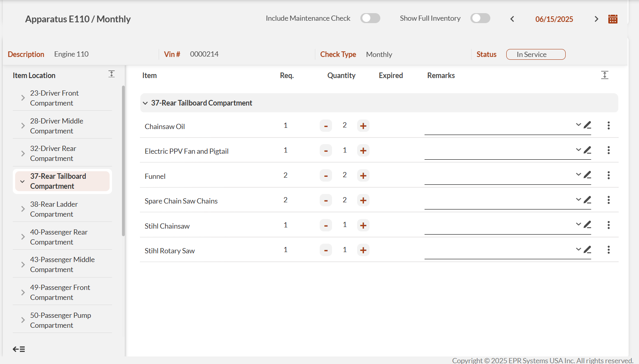Expand 23-Driver Front Compartment in sidebar

23,98
